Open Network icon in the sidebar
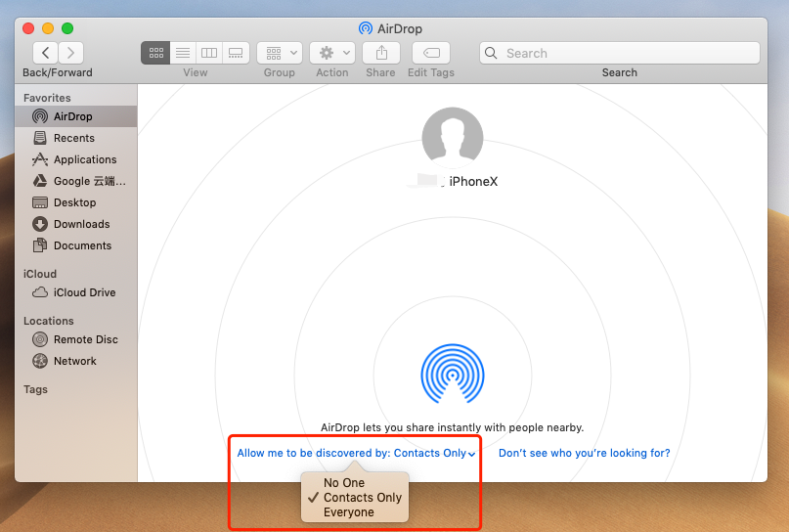This screenshot has height=532, width=789. [40, 361]
